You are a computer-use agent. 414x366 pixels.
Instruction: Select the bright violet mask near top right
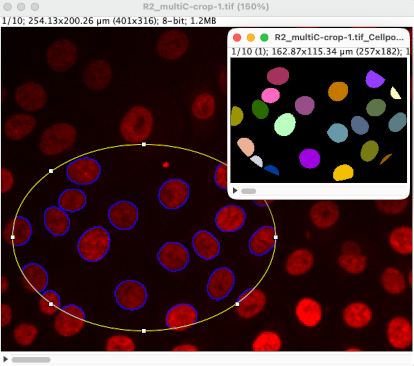374,79
